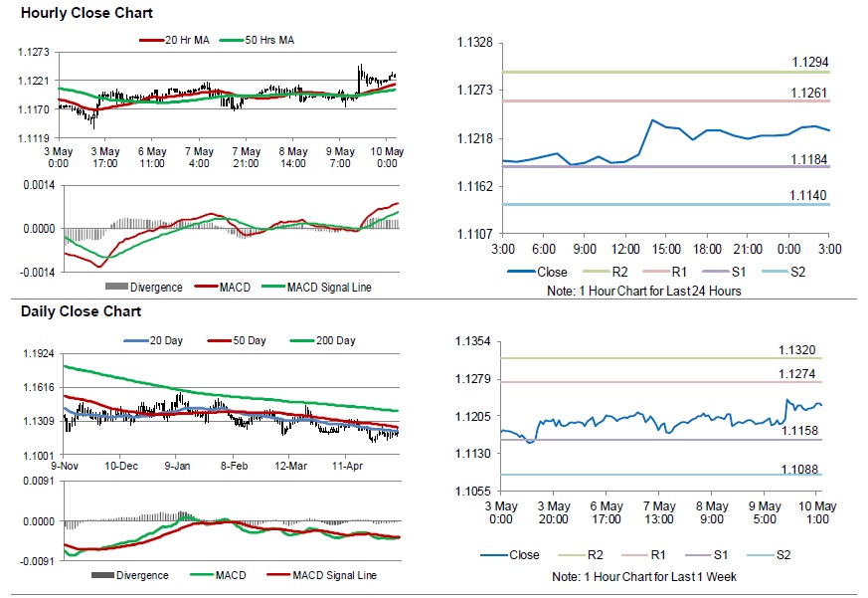Click the 1.1261 resistance level label
Image resolution: width=868 pixels, height=598 pixels.
point(809,93)
